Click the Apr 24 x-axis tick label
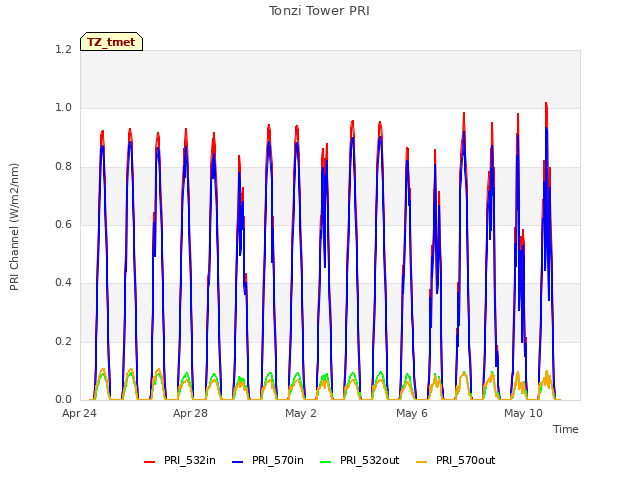This screenshot has height=480, width=640. click(79, 413)
